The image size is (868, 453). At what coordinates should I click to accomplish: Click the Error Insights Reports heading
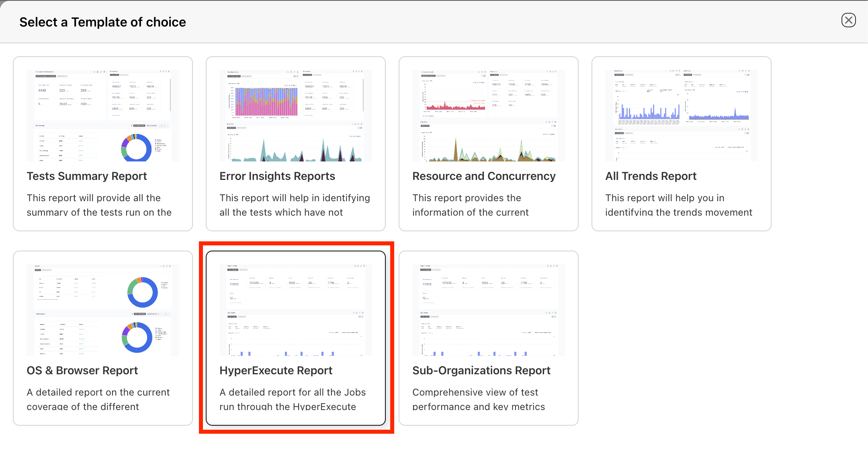click(277, 176)
